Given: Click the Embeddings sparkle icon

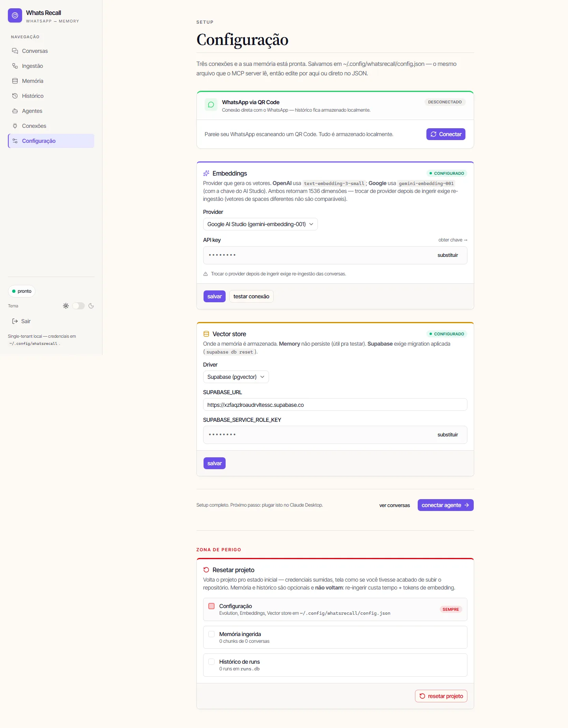Looking at the screenshot, I should (206, 173).
